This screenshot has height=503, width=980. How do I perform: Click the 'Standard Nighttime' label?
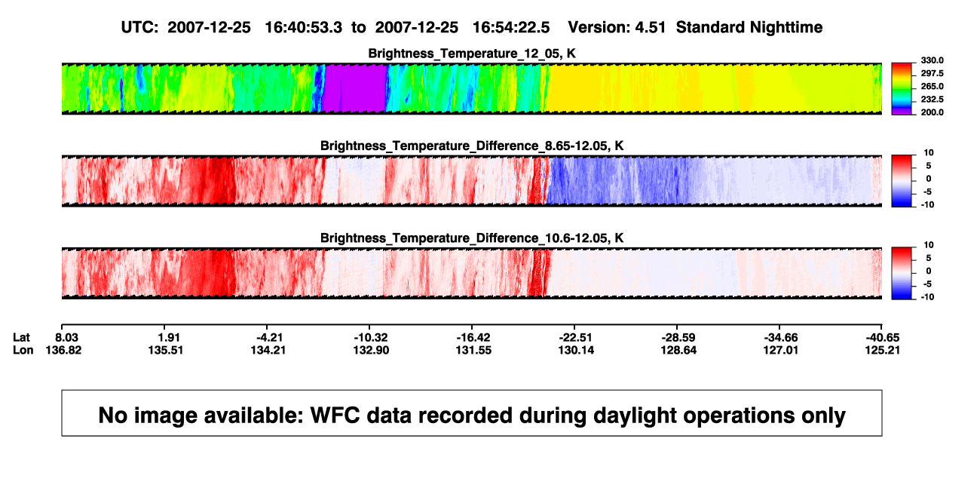coord(749,28)
